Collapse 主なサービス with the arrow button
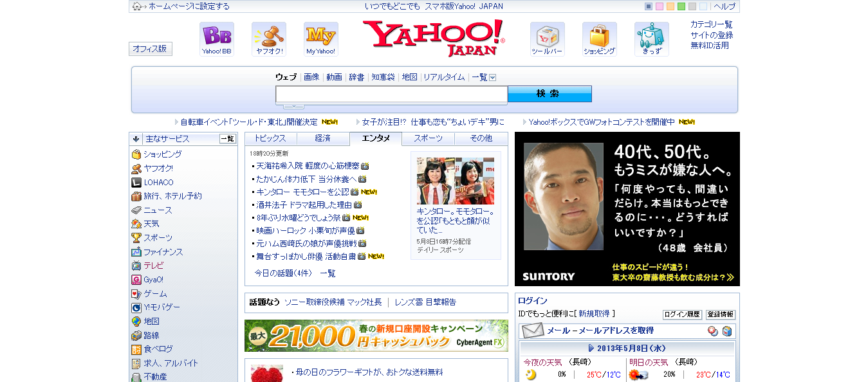The height and width of the screenshot is (382, 868). coord(136,138)
